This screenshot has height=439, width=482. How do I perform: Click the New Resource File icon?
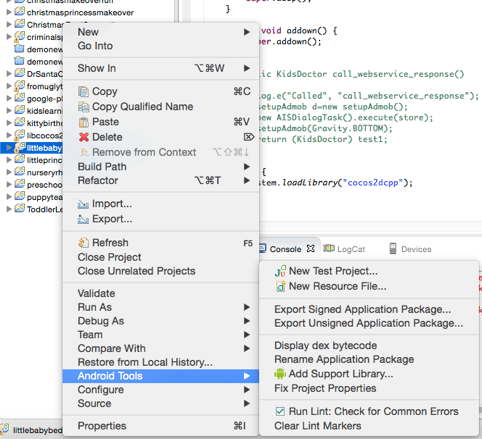click(x=280, y=286)
